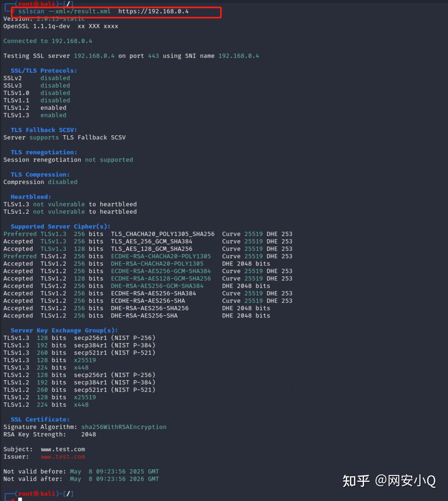Click the https://192.168.0.4 URL in the command
Image resolution: width=448 pixels, height=501 pixels.
153,11
